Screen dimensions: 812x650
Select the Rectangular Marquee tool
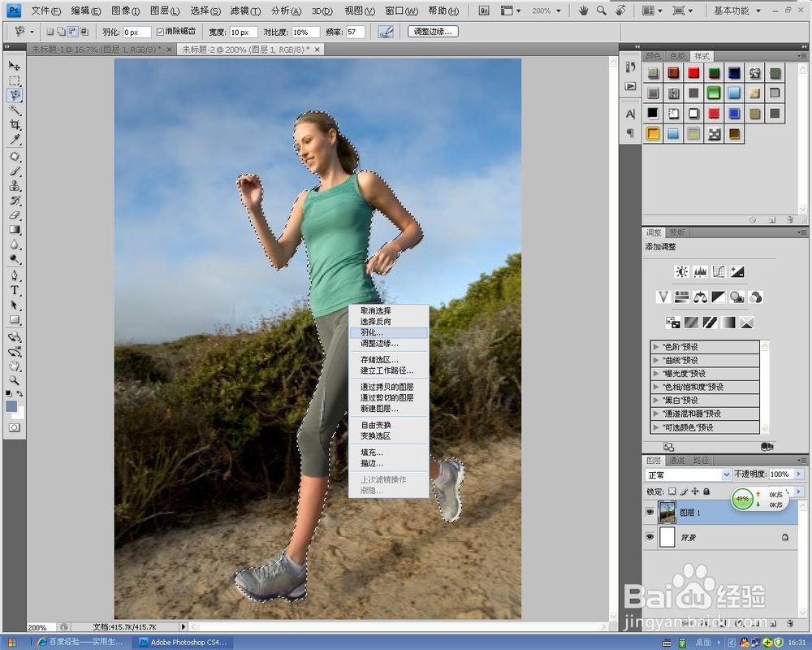tap(15, 81)
